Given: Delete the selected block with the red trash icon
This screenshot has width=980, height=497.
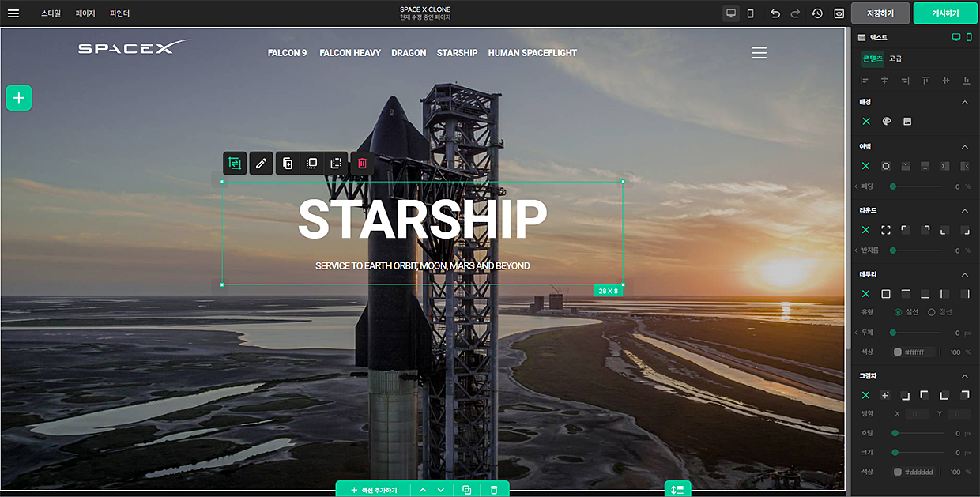Looking at the screenshot, I should tap(362, 164).
